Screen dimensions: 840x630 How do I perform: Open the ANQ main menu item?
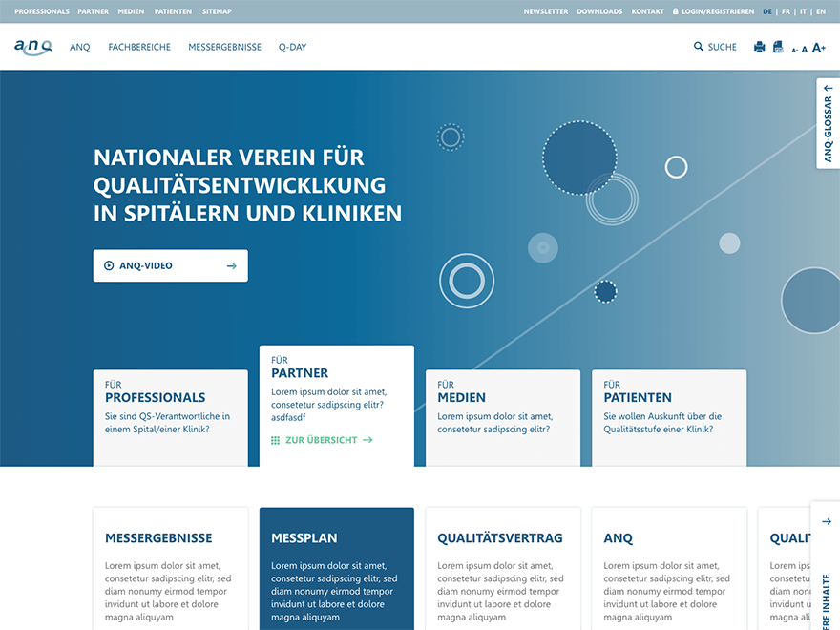click(80, 47)
